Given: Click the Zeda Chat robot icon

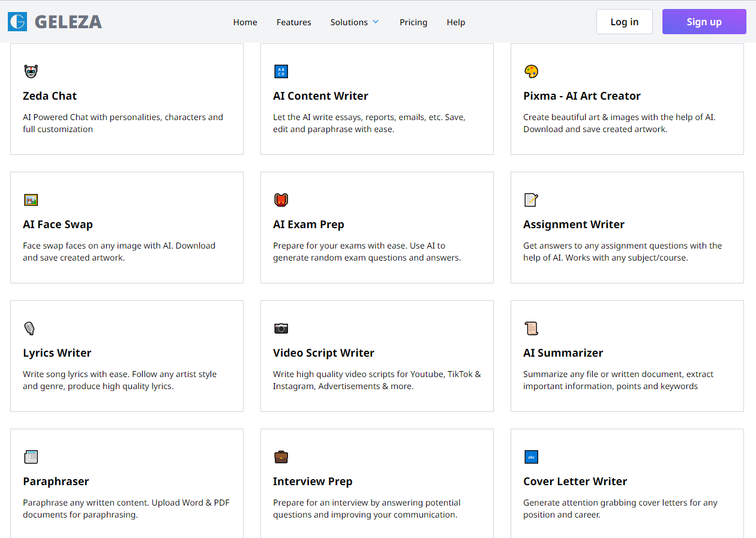Looking at the screenshot, I should coord(31,71).
